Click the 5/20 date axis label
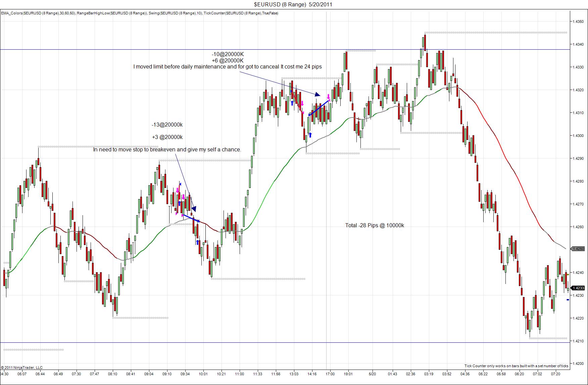The image size is (588, 385). [x=372, y=374]
